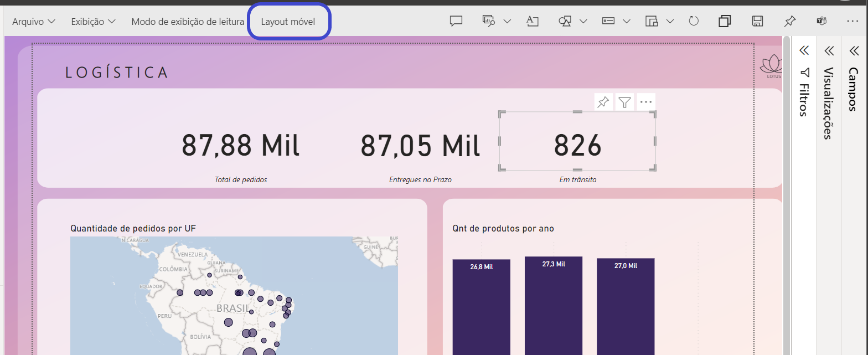Viewport: 868px width, 355px height.
Task: Select the 26,8 Mil bar
Action: (481, 307)
